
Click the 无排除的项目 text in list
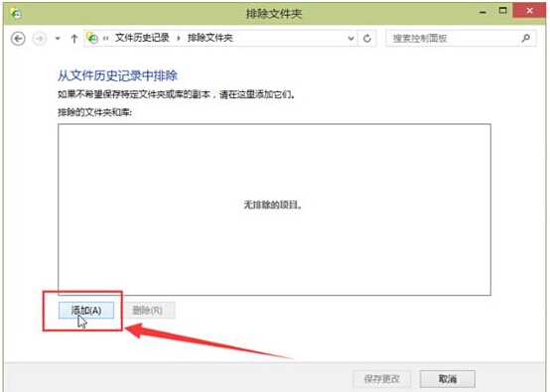point(273,204)
